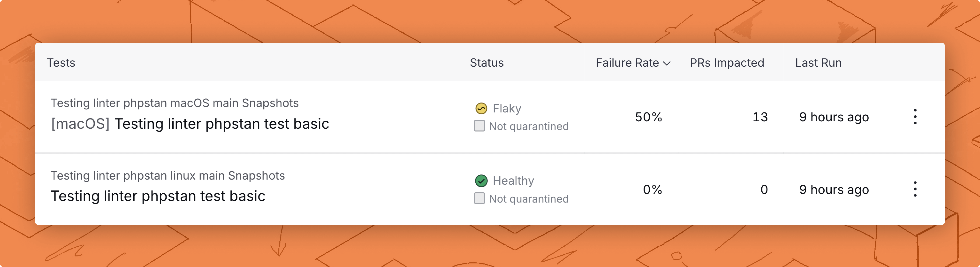Image resolution: width=980 pixels, height=267 pixels.
Task: Click the yellow Flaky status icon
Action: tap(481, 109)
